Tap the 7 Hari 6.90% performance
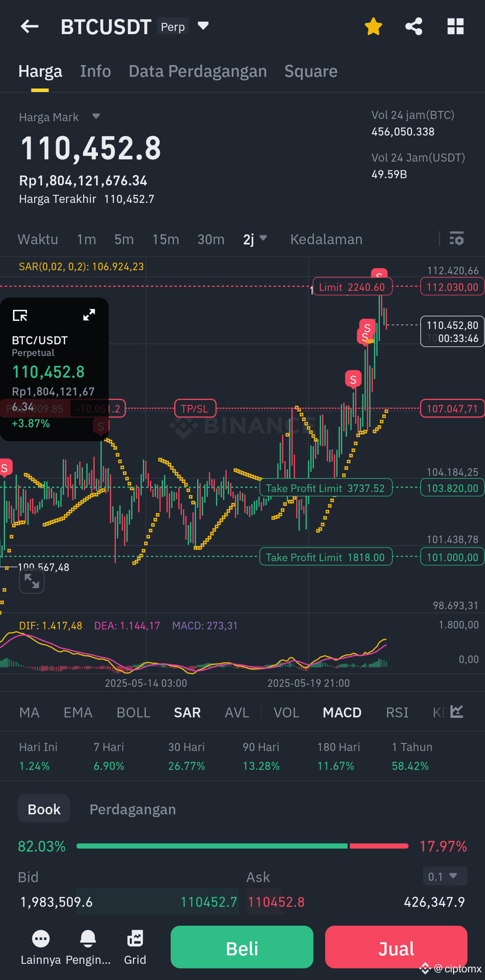This screenshot has width=485, height=980. click(x=109, y=756)
